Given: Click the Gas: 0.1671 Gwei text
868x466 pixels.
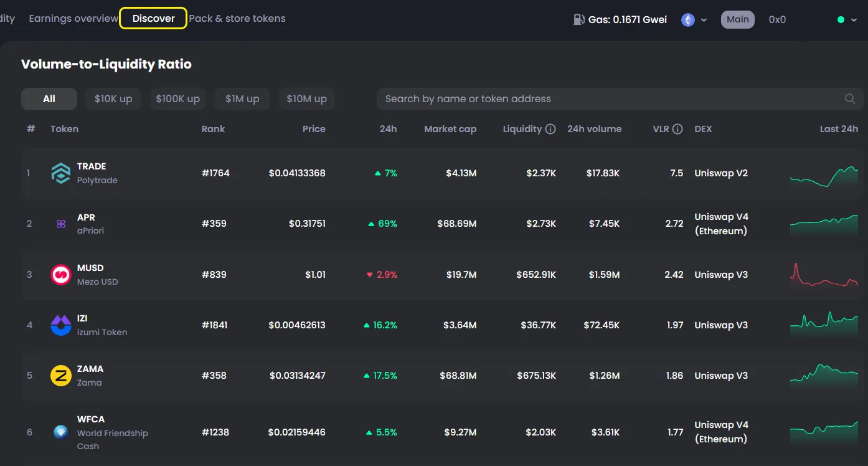Looking at the screenshot, I should click(628, 19).
